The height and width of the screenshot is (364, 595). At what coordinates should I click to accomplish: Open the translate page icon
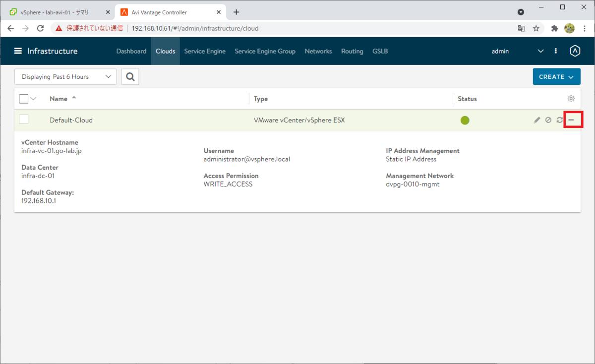click(x=521, y=28)
